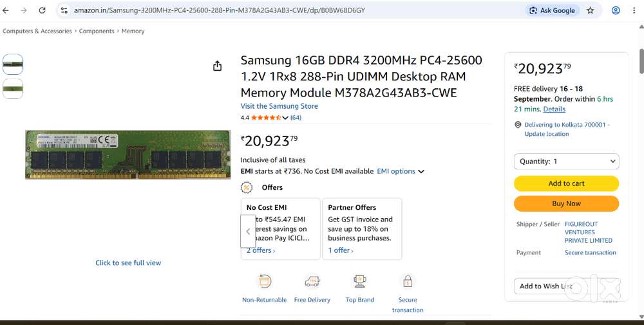Visit the Samsung Store link
The image size is (644, 325).
pos(279,106)
